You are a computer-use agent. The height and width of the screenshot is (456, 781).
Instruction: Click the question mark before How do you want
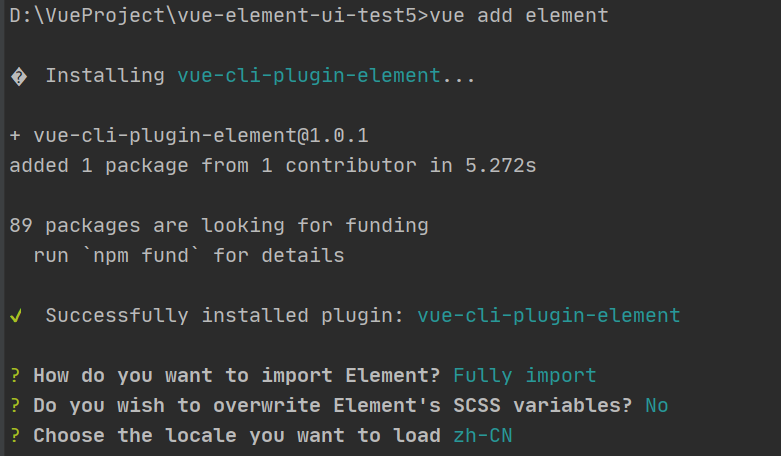coord(15,375)
